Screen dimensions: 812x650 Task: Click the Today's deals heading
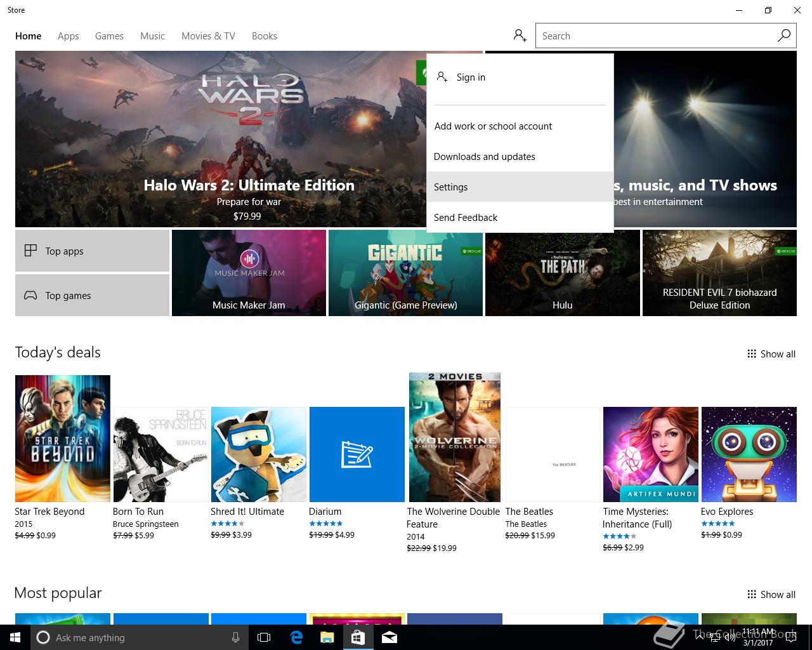tap(58, 352)
